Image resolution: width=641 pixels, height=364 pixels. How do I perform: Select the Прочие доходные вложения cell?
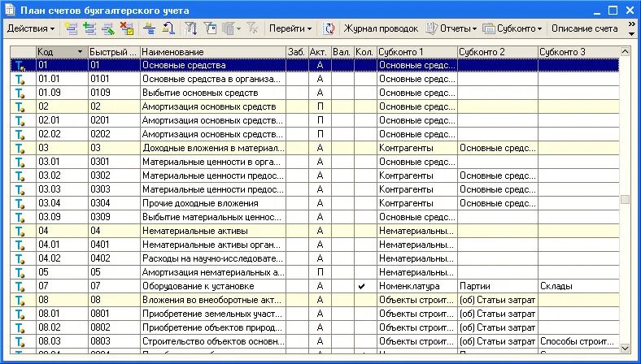212,203
